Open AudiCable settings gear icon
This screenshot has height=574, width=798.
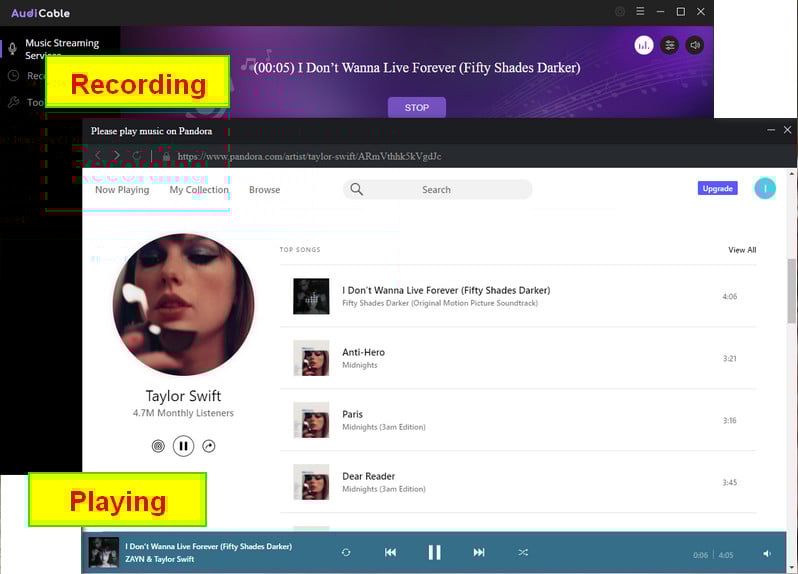pyautogui.click(x=620, y=12)
